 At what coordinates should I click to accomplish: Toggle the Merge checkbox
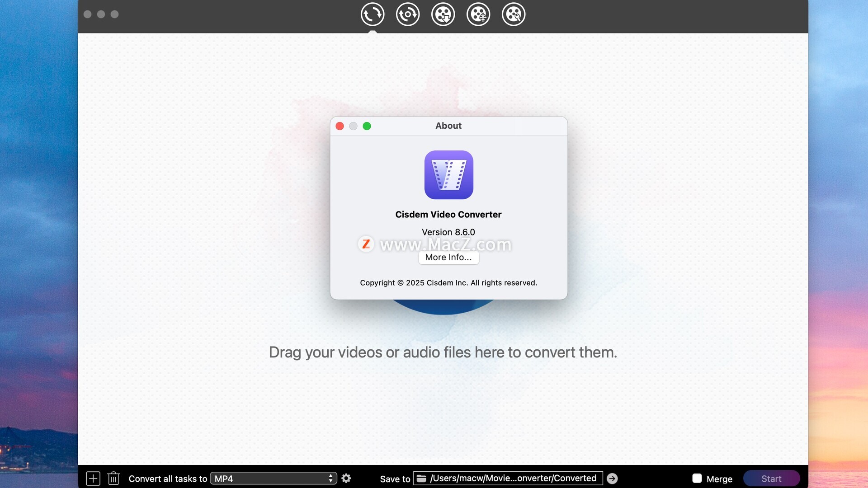point(697,479)
